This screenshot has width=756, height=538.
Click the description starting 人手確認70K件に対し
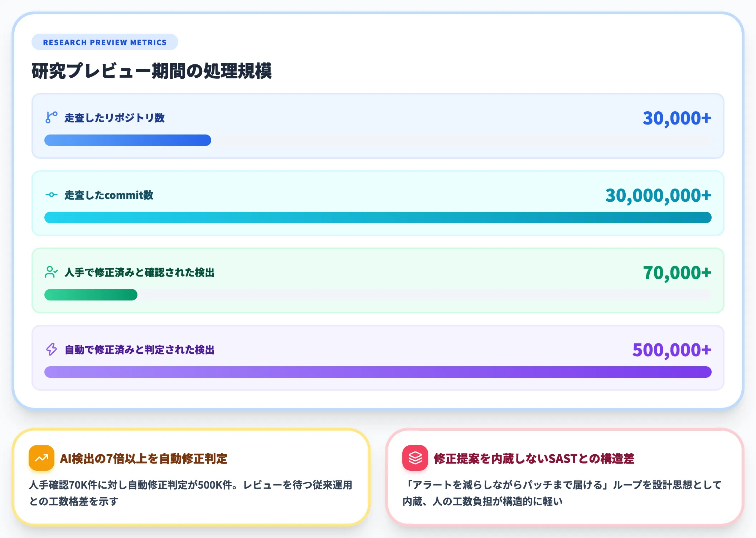tap(191, 493)
